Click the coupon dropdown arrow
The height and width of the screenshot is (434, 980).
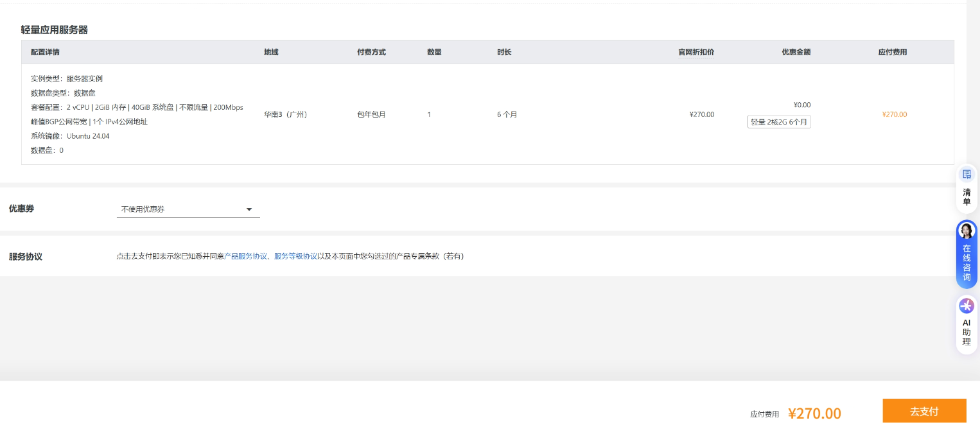click(x=249, y=209)
